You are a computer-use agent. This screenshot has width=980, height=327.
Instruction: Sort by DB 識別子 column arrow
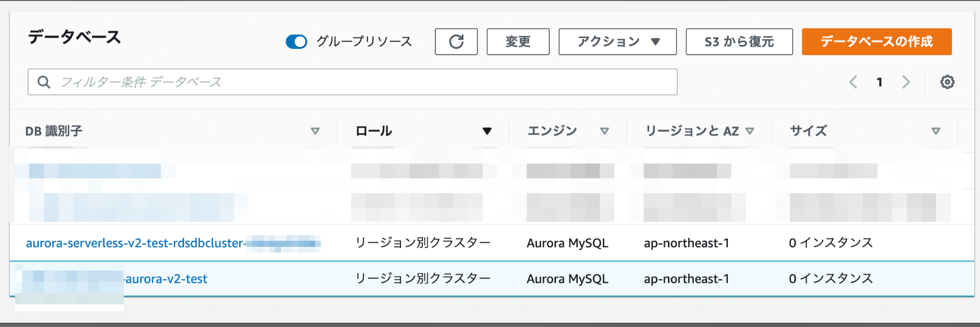point(315,131)
